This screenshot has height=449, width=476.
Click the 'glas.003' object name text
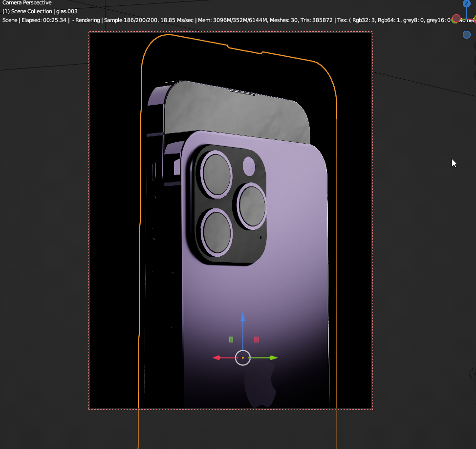point(67,11)
